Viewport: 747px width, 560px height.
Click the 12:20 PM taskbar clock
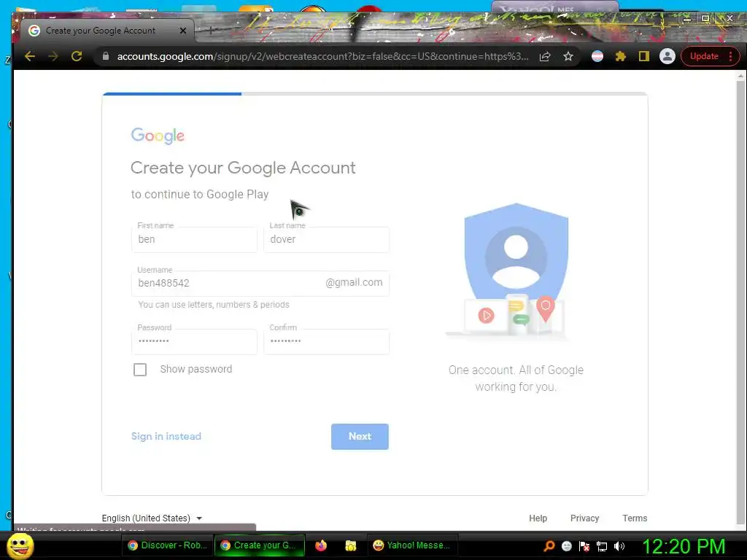(684, 546)
